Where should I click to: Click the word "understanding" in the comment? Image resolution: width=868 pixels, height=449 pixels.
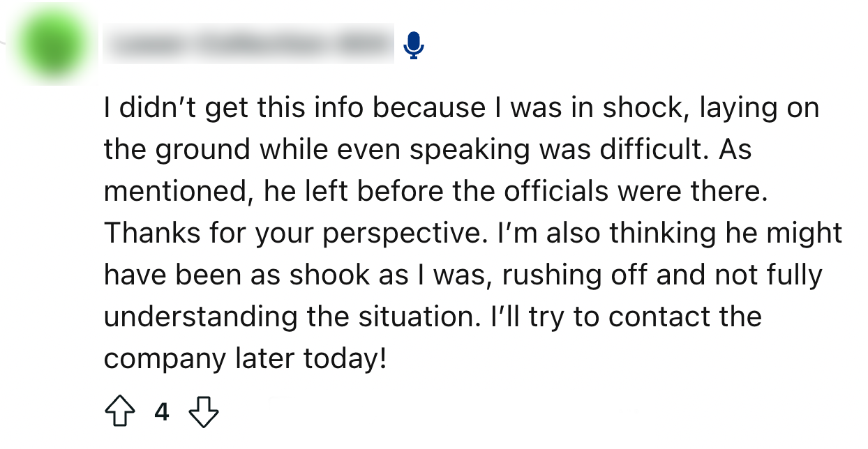(201, 317)
